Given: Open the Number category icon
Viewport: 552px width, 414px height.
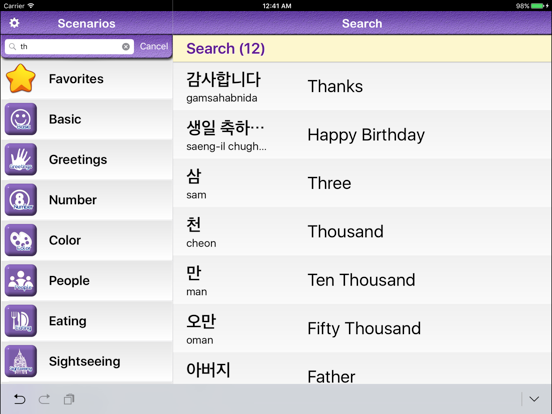Looking at the screenshot, I should point(21,200).
